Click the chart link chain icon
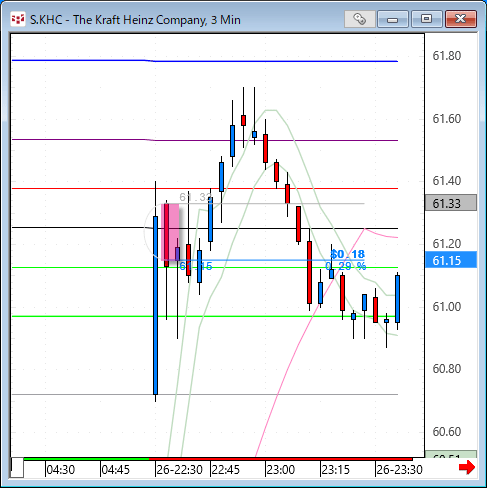 359,19
